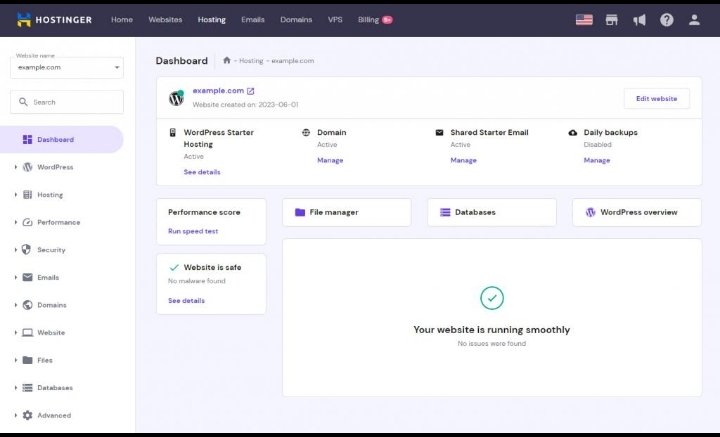Open the language flag selector
The image size is (720, 437).
click(x=584, y=20)
